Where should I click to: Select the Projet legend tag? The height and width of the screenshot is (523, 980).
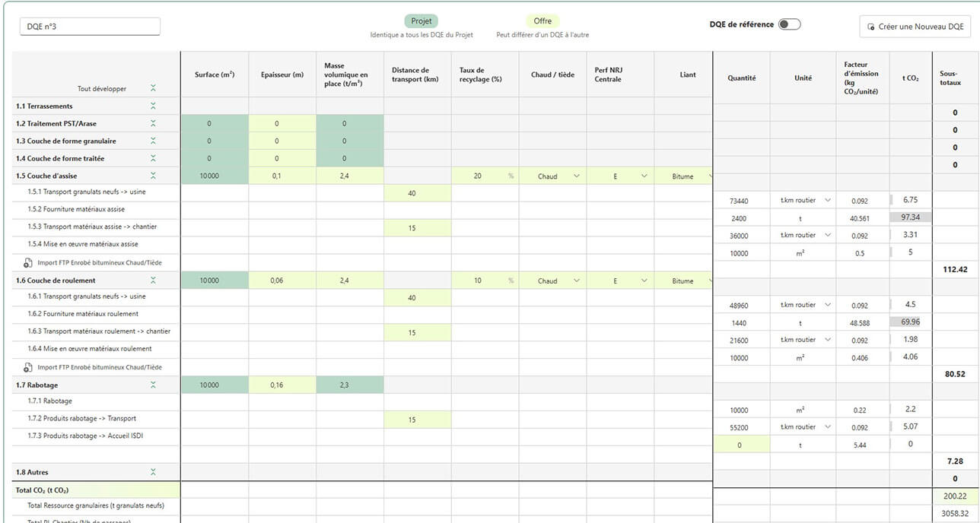[x=421, y=21]
